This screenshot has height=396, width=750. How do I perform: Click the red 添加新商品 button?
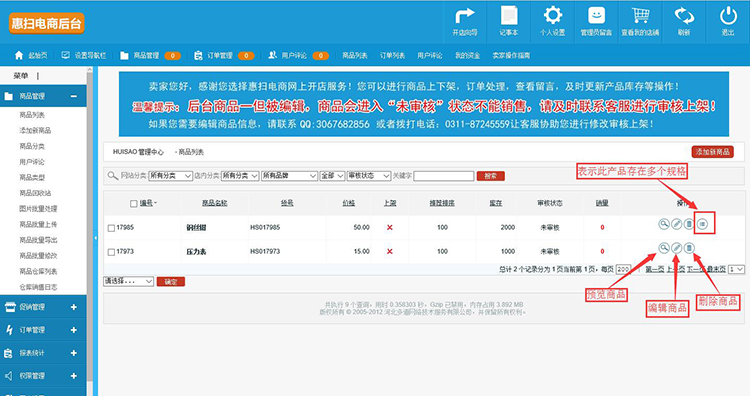coord(712,152)
